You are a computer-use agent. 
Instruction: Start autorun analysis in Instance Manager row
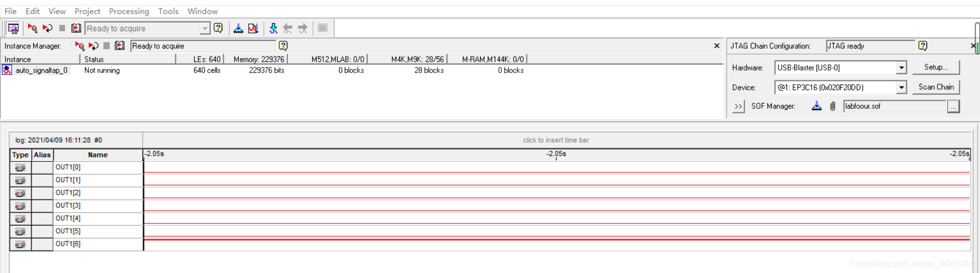point(93,45)
